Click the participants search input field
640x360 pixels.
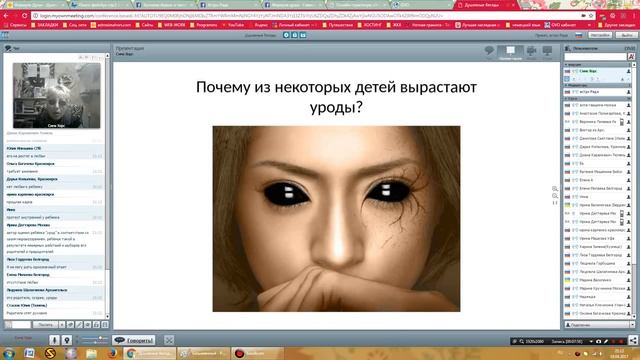point(596,57)
